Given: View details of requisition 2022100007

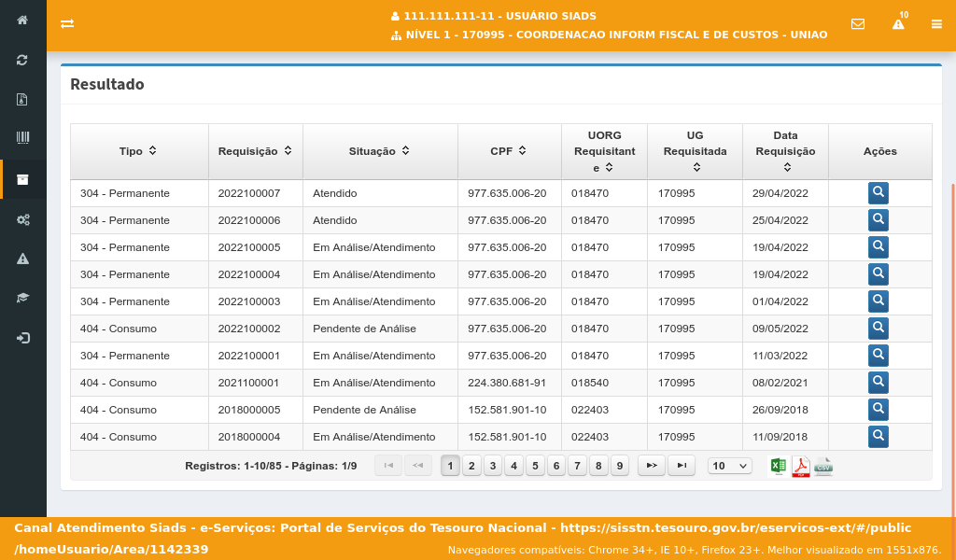Looking at the screenshot, I should tap(878, 193).
